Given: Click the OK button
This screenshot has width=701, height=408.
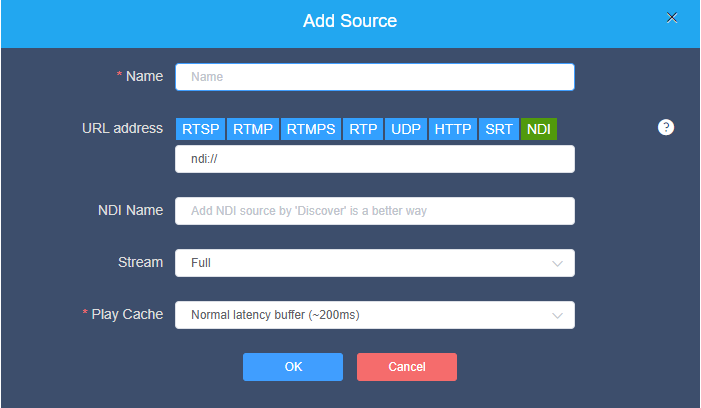Looking at the screenshot, I should click(293, 367).
